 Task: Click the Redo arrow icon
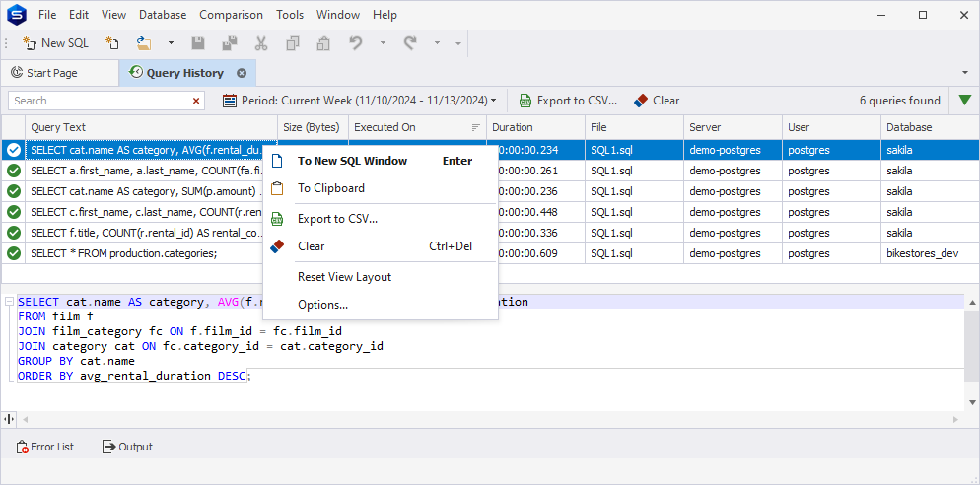(410, 43)
